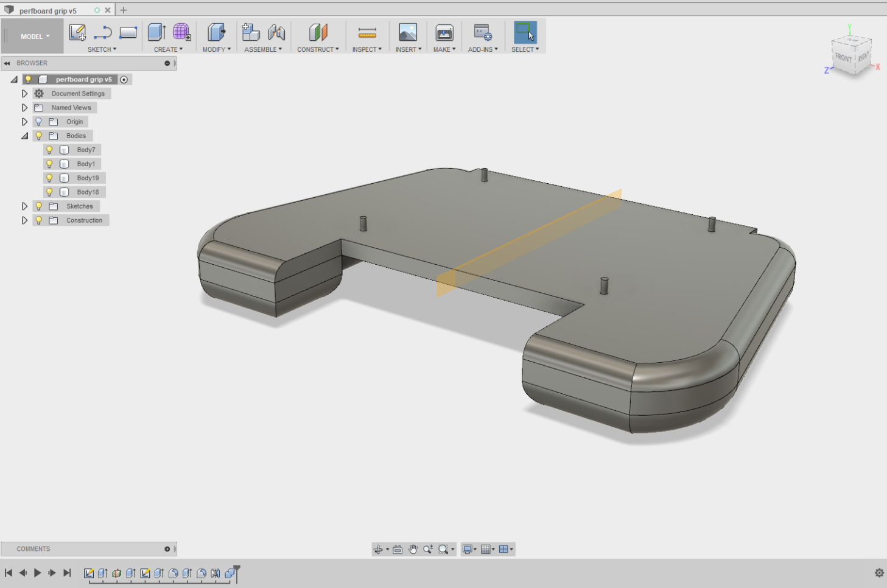Open the CONSTRUCT menu

tap(318, 49)
